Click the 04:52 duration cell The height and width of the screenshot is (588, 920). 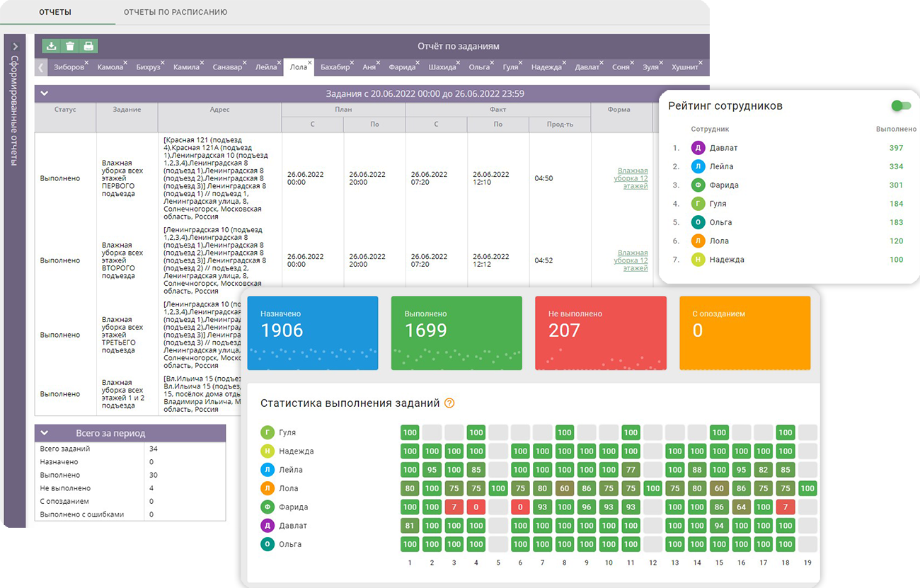coord(544,260)
